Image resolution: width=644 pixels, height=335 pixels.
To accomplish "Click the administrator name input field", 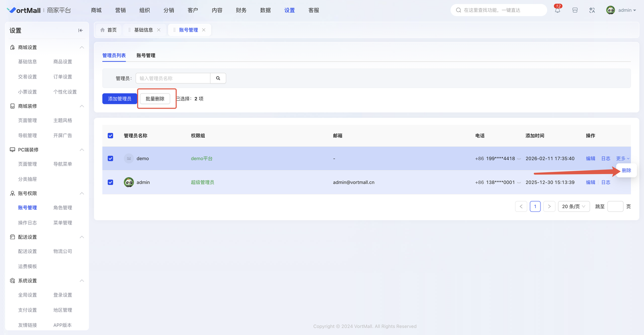I will point(173,79).
